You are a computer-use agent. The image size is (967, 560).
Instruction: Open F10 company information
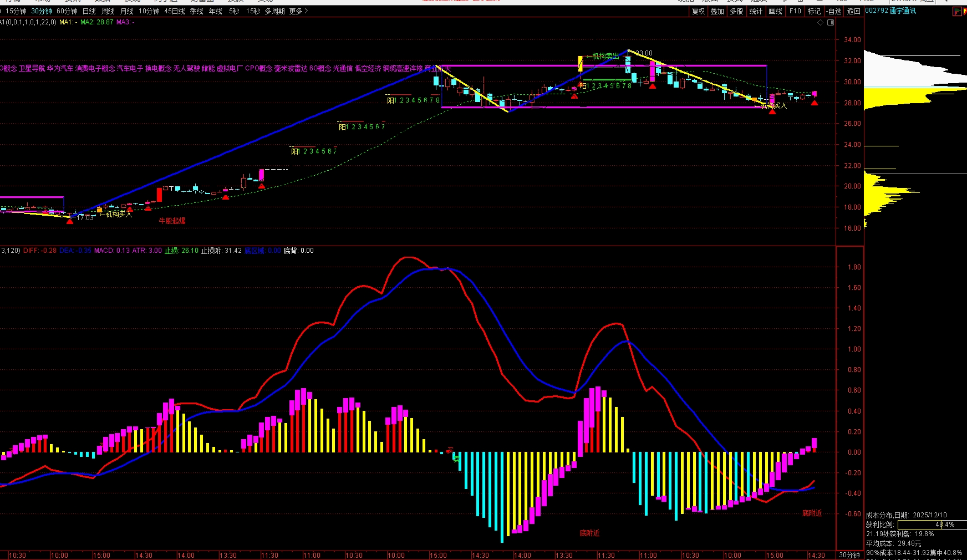[x=795, y=11]
